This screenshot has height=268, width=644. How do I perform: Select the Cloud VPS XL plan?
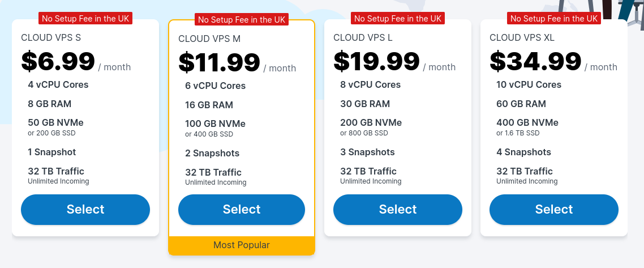553,210
